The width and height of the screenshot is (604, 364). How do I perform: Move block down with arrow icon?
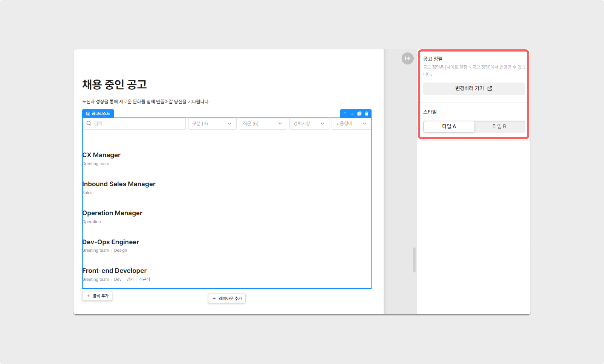click(x=352, y=113)
